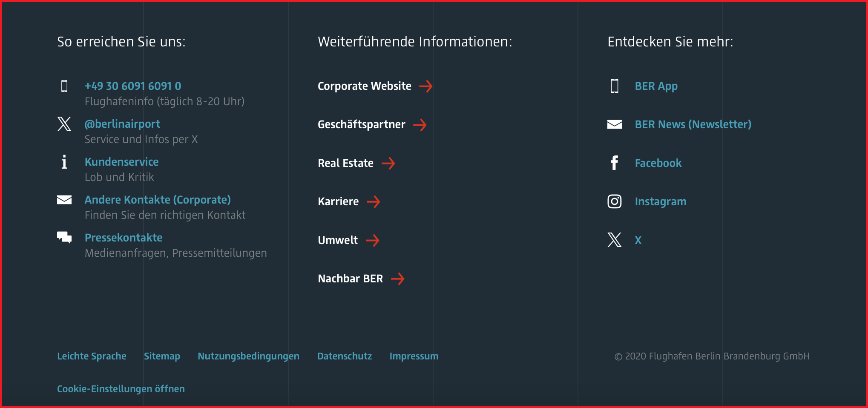868x408 pixels.
Task: Click the phone icon beside +49 30 6091 6091 0
Action: click(x=64, y=86)
